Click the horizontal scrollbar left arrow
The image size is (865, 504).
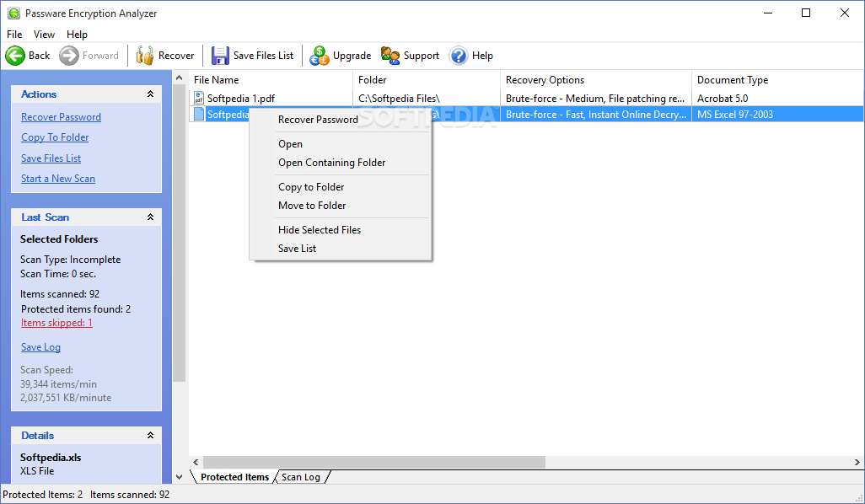coord(196,462)
